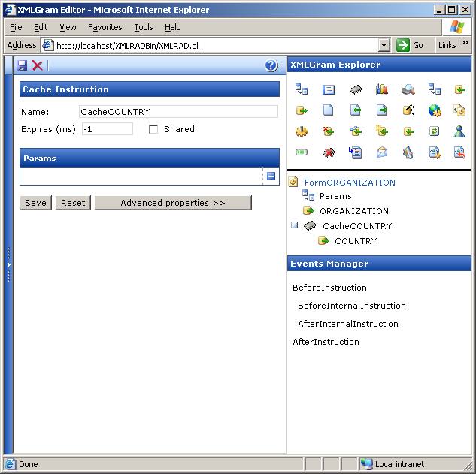Click the user person icon in the palette

coord(459,131)
